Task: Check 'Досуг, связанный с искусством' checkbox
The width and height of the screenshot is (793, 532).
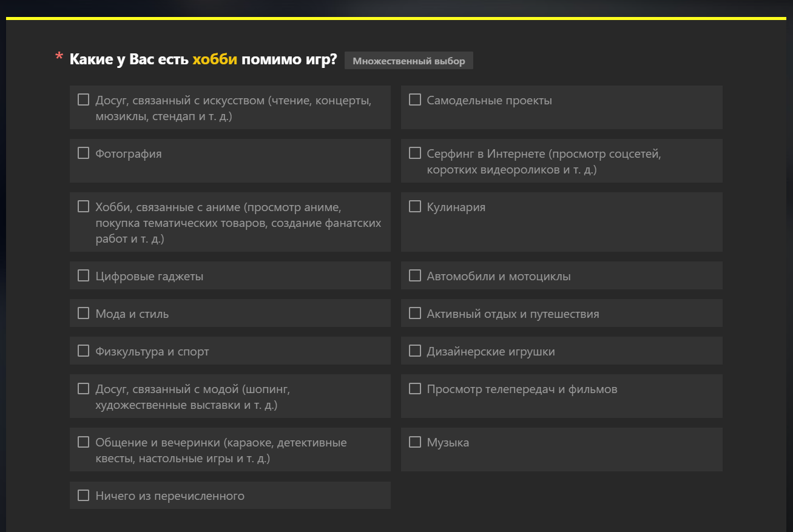Action: tap(84, 100)
